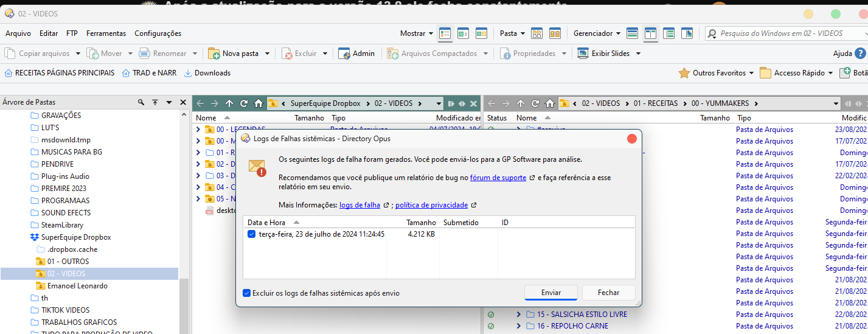Viewport: 868px width, 334px height.
Task: Click collapse-to-top arrow in folder tree header
Action: (155, 102)
